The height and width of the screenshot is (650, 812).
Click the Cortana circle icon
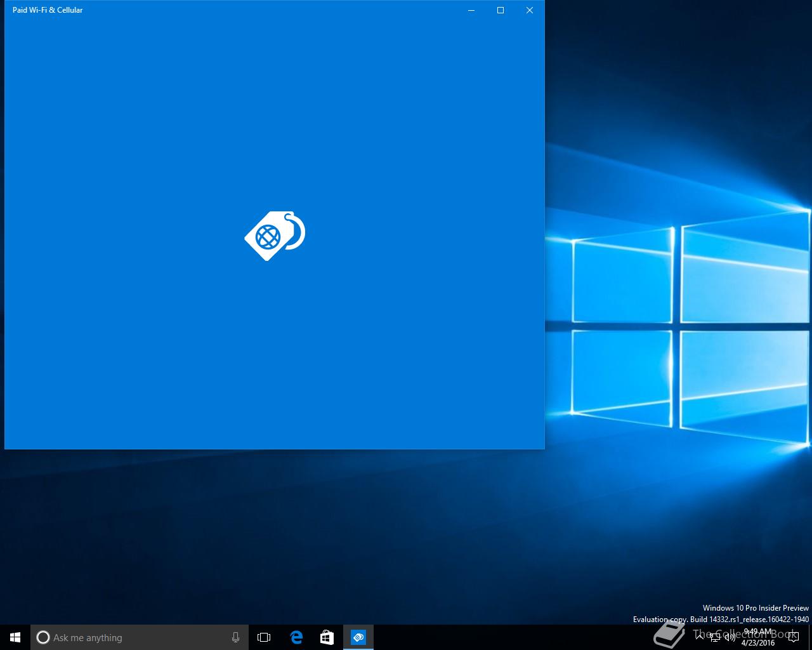[x=43, y=637]
